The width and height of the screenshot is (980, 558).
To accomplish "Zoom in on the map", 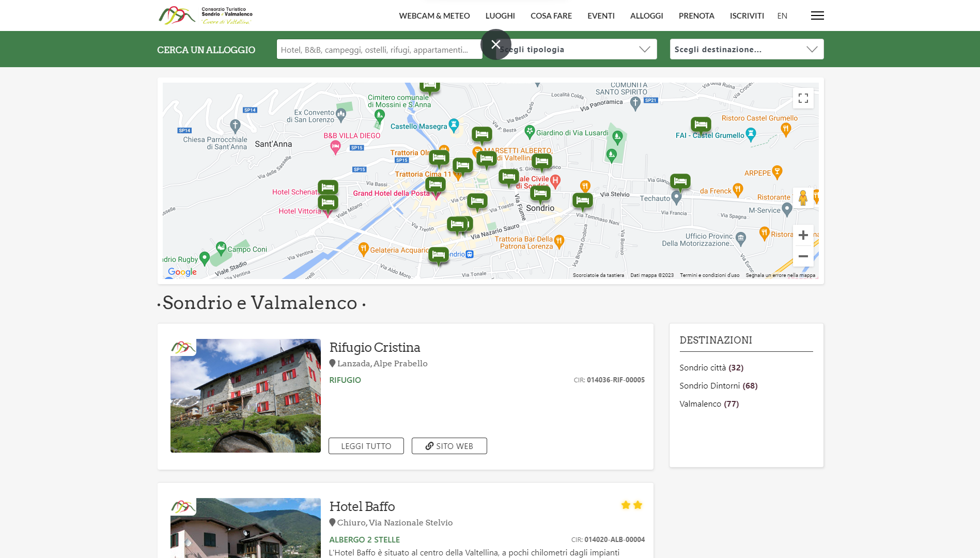I will pos(803,236).
